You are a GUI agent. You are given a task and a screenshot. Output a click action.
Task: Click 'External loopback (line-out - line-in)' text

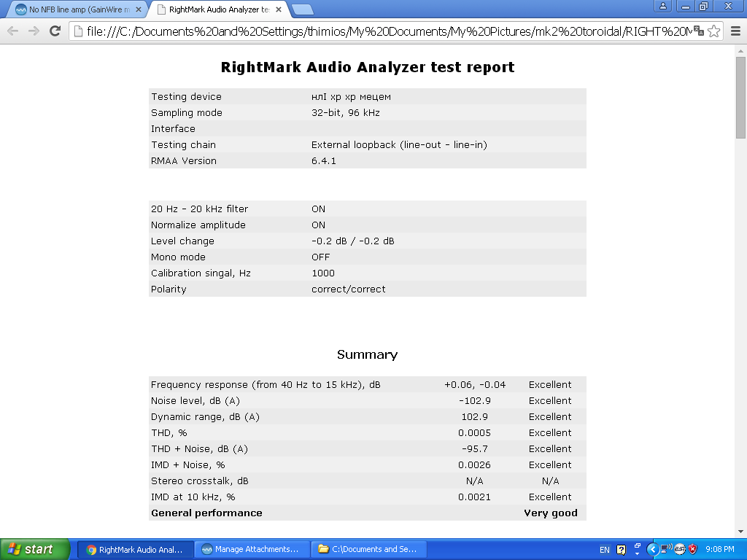click(x=399, y=145)
